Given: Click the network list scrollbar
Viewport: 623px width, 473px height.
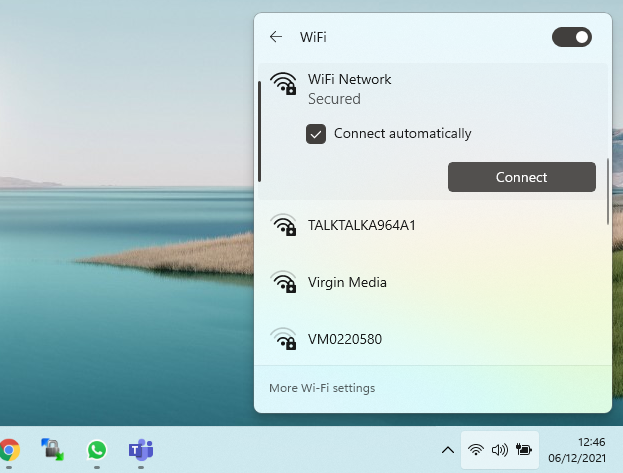Looking at the screenshot, I should point(608,191).
